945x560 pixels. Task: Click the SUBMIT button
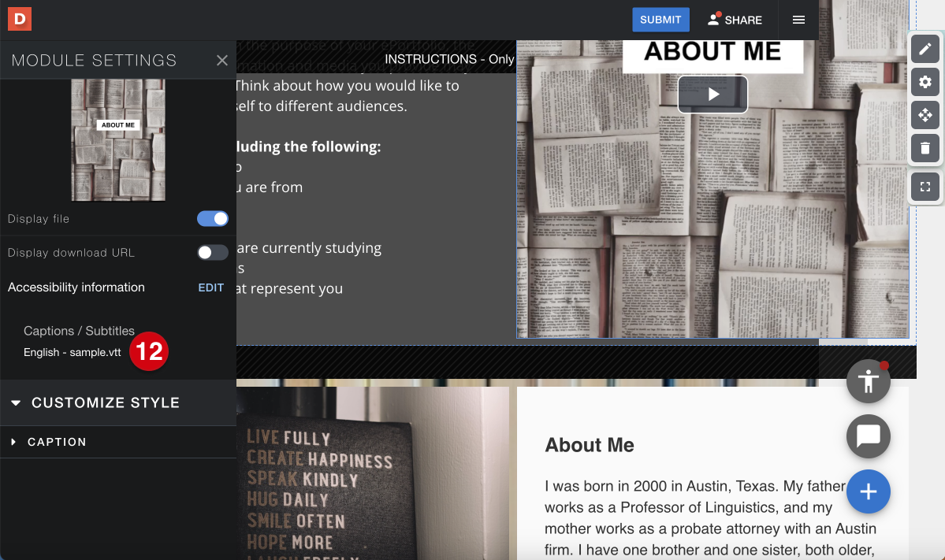[660, 20]
